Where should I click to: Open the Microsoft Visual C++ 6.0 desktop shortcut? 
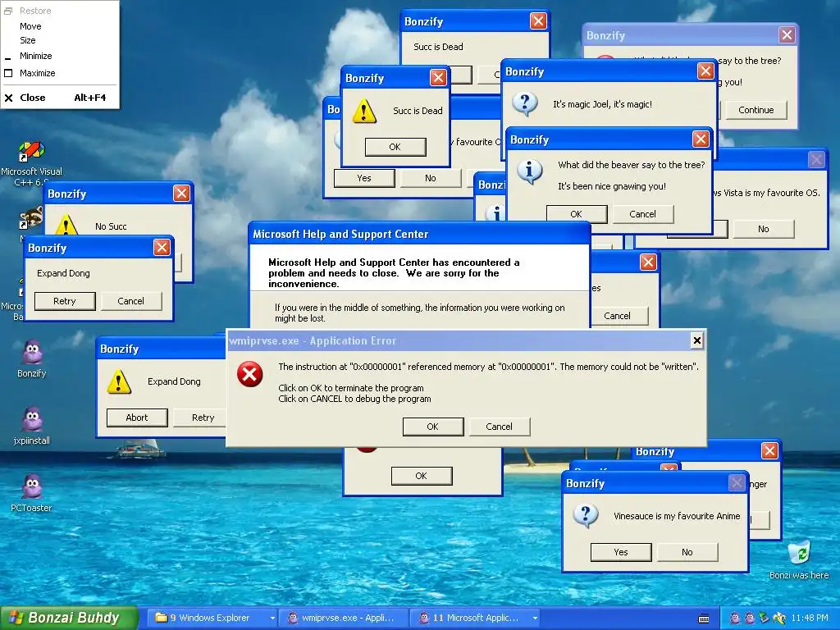[x=32, y=163]
